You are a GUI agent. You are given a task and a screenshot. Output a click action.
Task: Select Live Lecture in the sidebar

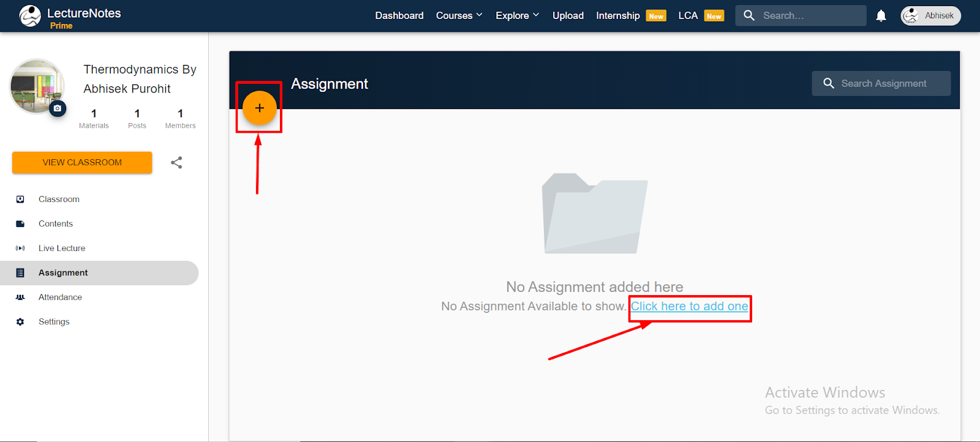[x=99, y=248]
